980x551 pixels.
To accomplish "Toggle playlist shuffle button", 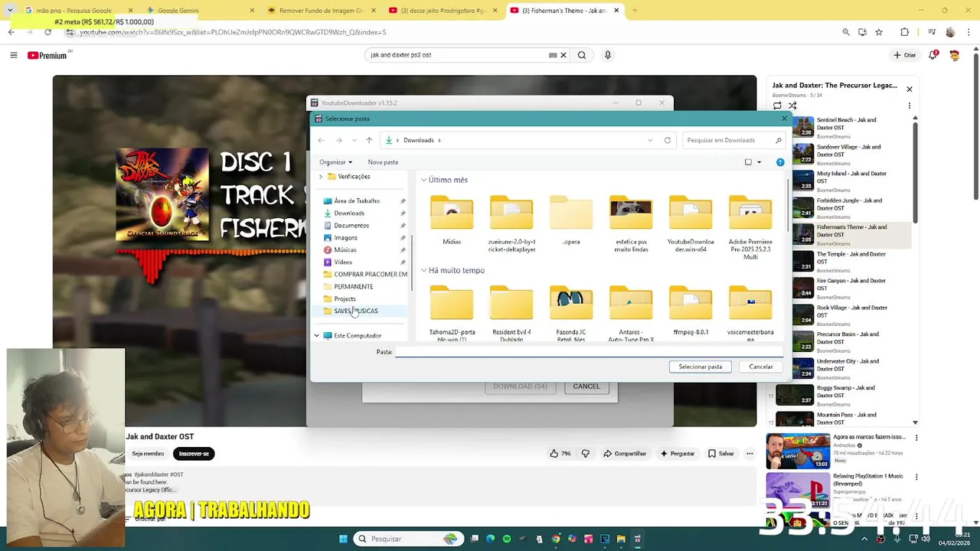I will (792, 106).
